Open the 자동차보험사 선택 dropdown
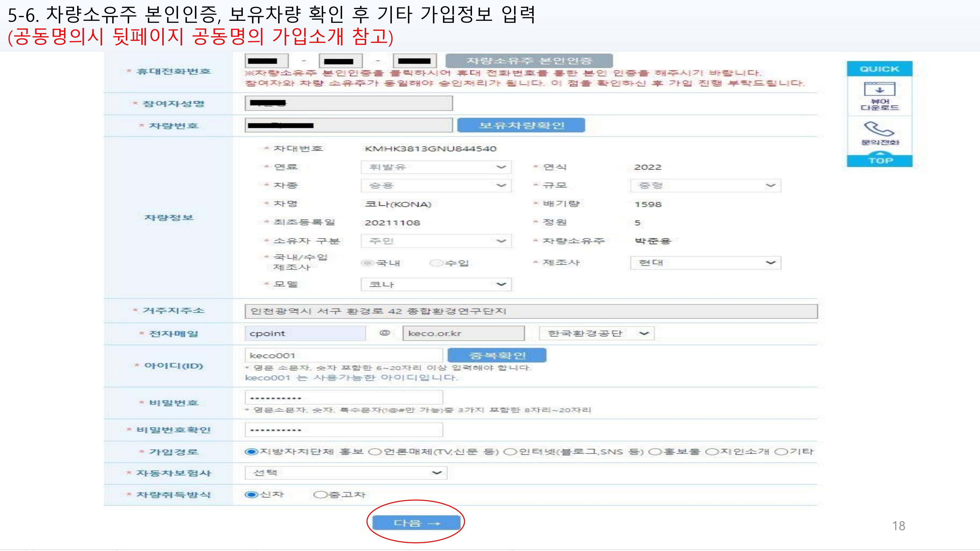This screenshot has height=551, width=980. pos(346,473)
